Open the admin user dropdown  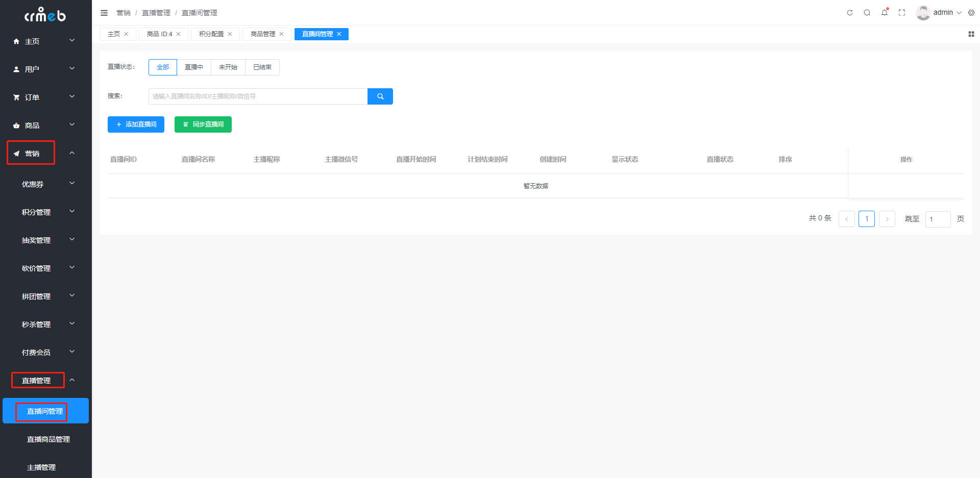(939, 13)
